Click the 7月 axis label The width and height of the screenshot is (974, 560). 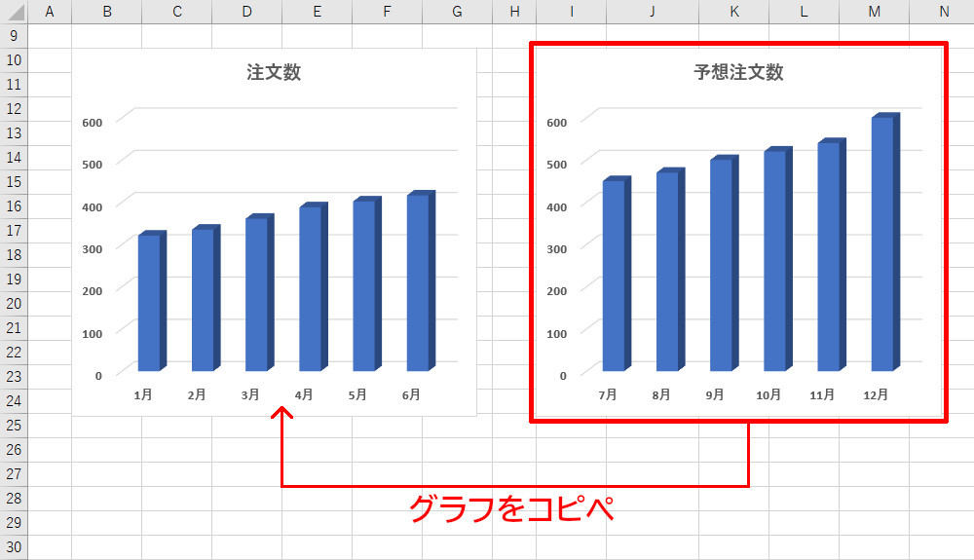click(x=608, y=394)
